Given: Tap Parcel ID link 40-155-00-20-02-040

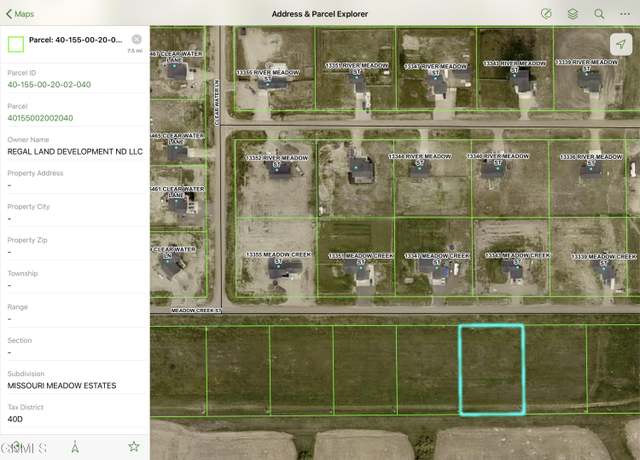Looking at the screenshot, I should pyautogui.click(x=49, y=84).
